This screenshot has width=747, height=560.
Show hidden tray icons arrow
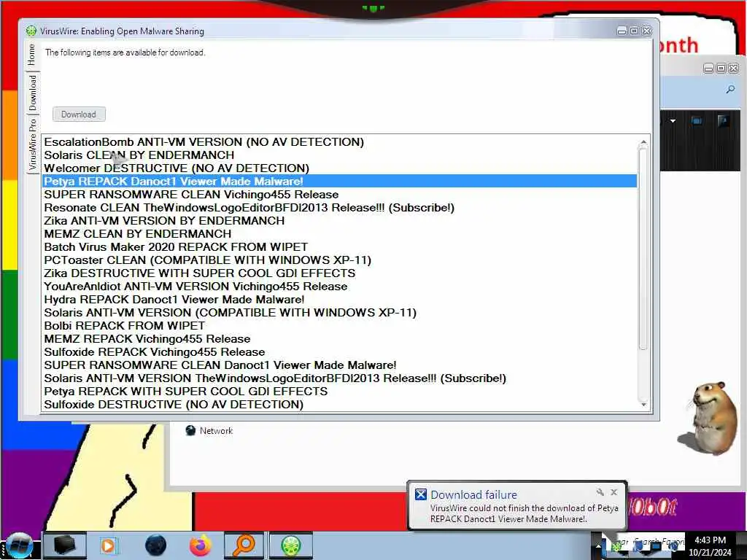598,545
